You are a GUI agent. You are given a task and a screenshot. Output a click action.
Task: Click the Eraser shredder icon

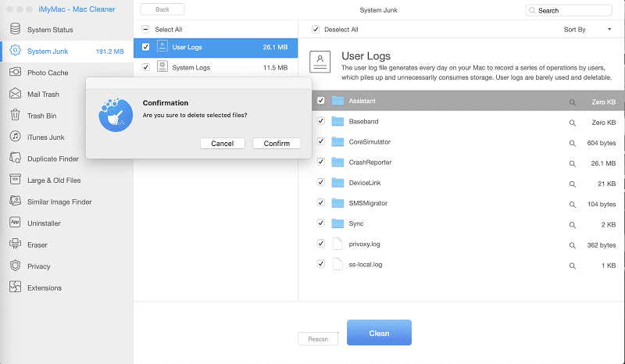pyautogui.click(x=15, y=244)
